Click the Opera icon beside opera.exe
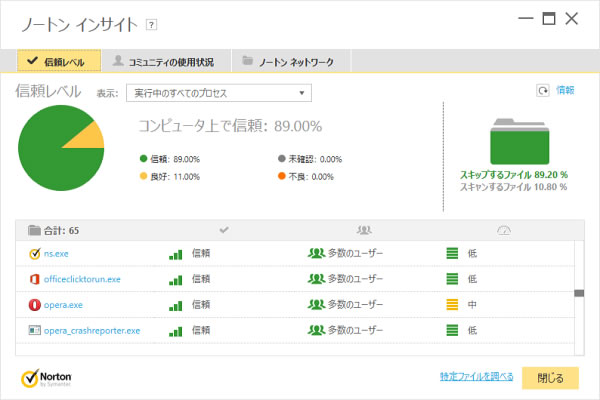600x400 pixels. click(x=34, y=305)
